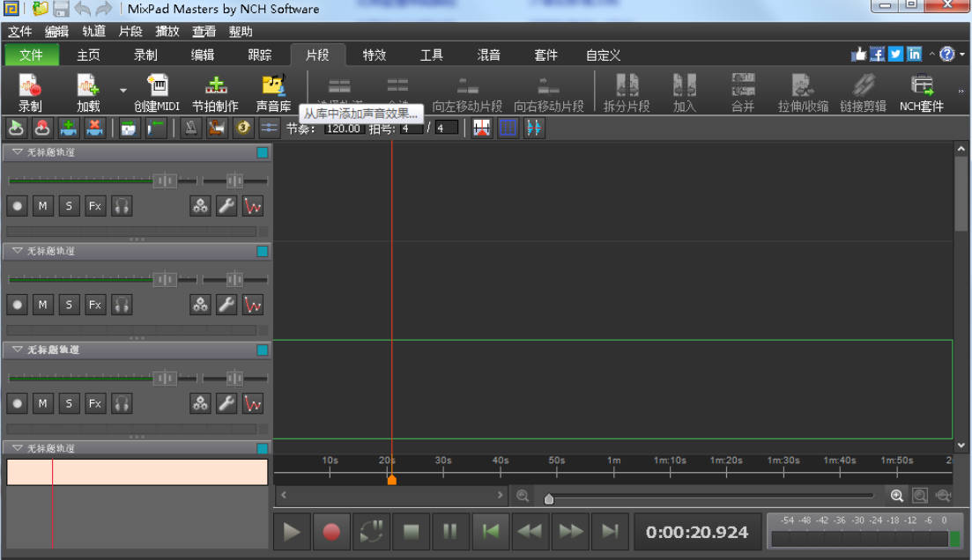Open the routing icon on the third track

[x=200, y=403]
